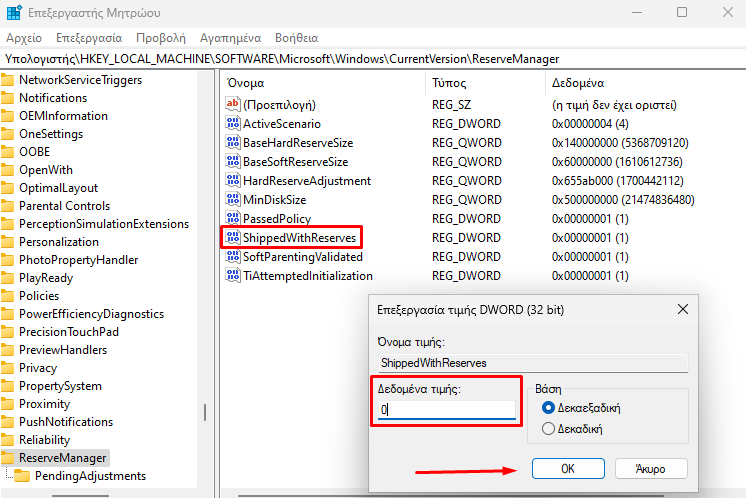Select the Δεκαεξαδική (hexadecimal) base option

point(581,408)
